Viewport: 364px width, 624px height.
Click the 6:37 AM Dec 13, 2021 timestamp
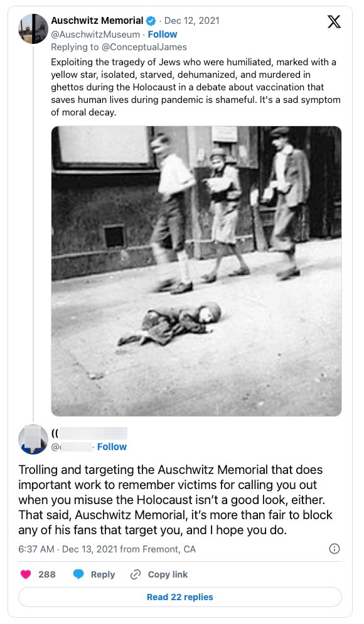coord(107,549)
